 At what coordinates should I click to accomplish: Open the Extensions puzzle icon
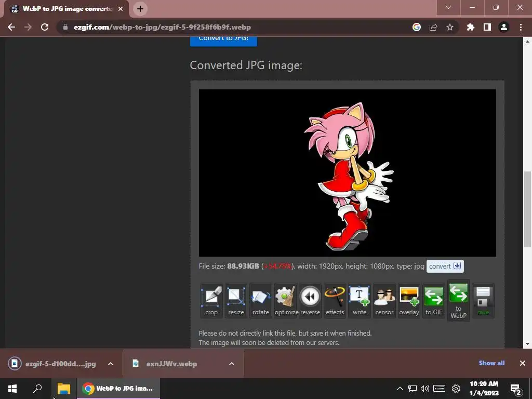(x=471, y=27)
